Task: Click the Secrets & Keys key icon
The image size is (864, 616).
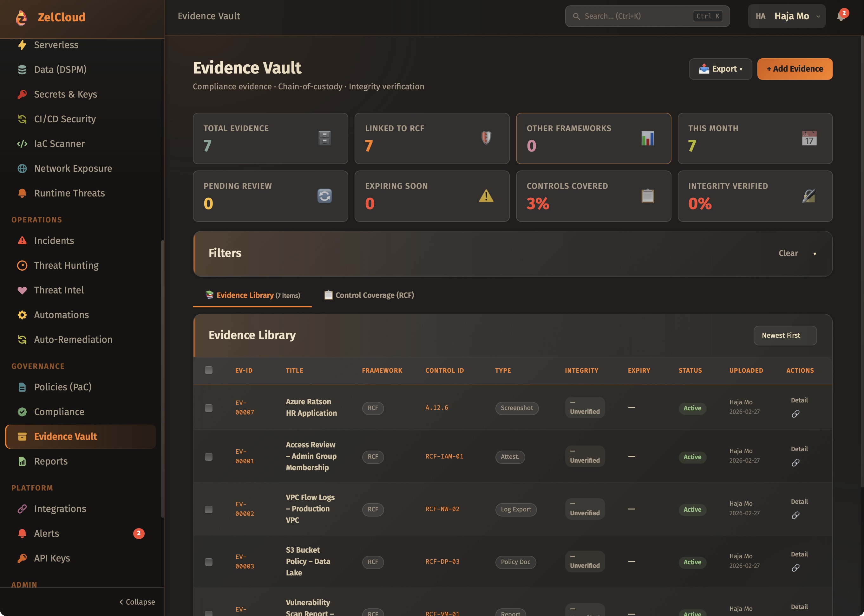Action: [x=22, y=94]
